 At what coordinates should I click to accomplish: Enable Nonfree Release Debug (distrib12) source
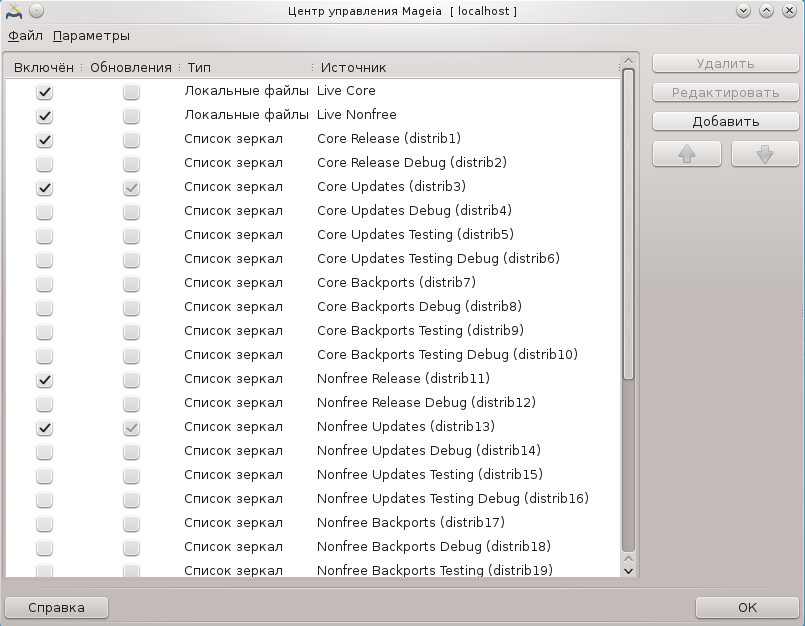45,404
